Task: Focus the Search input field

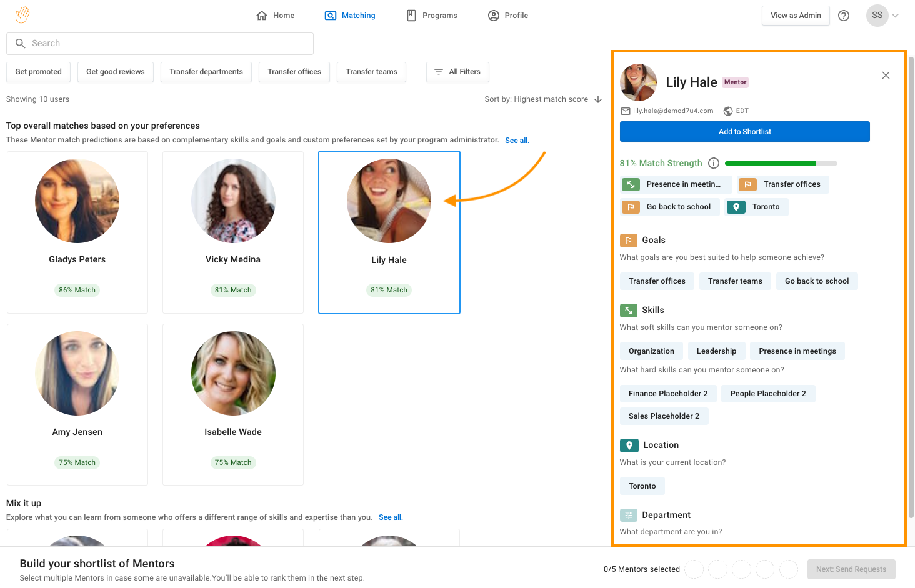Action: pos(160,44)
